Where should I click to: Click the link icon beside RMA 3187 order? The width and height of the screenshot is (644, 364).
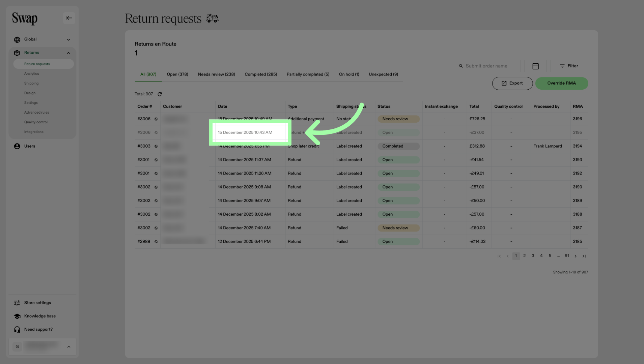(156, 228)
